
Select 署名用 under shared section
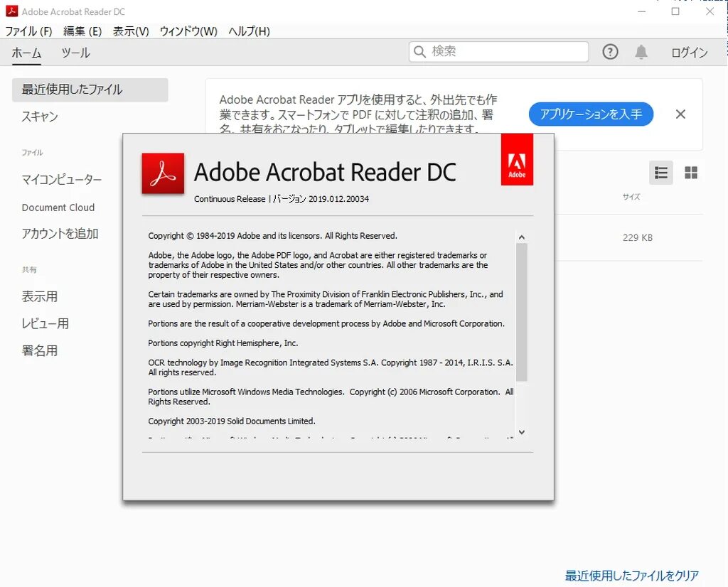[x=40, y=350]
